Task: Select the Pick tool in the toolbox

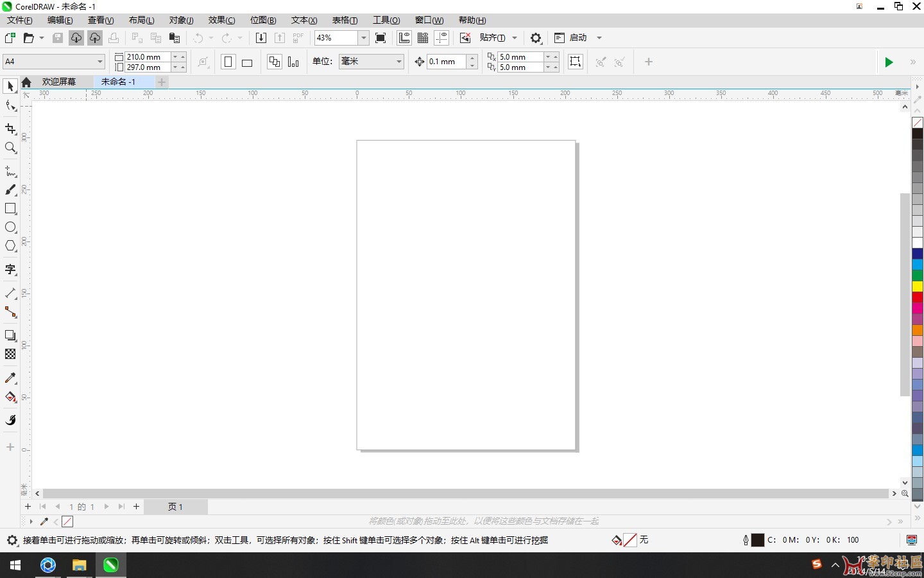Action: [x=10, y=86]
